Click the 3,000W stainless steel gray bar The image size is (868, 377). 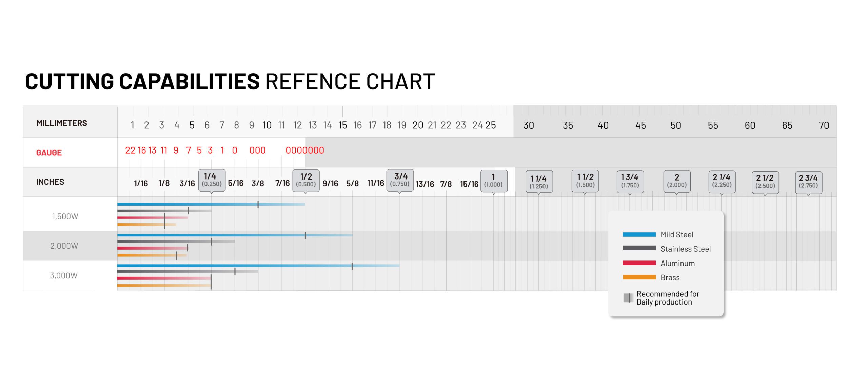click(188, 271)
